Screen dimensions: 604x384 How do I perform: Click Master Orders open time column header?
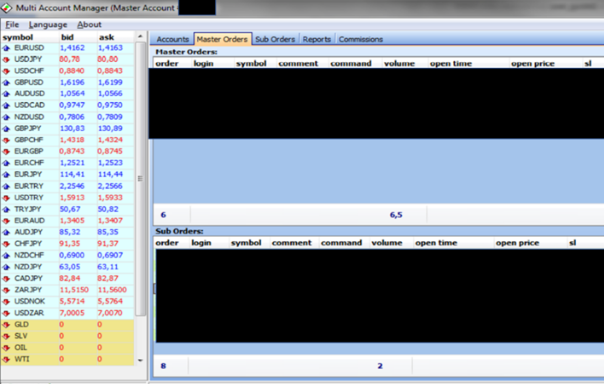(451, 64)
